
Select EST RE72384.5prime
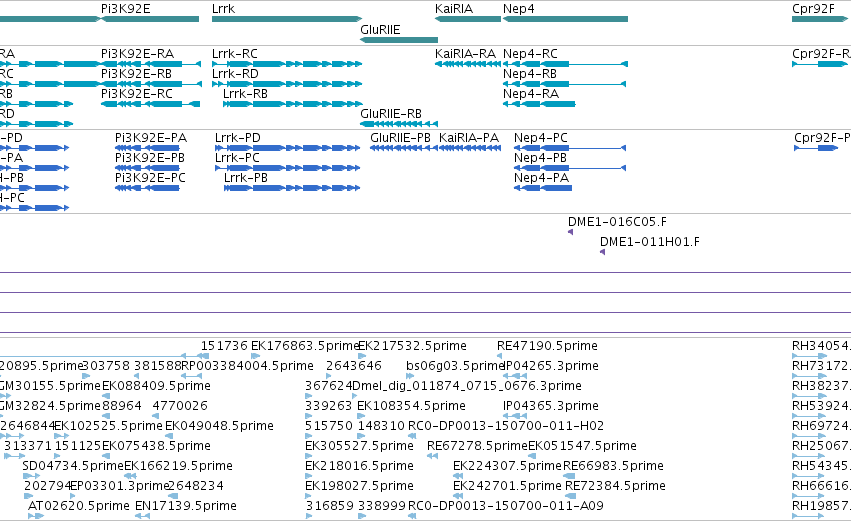pos(615,486)
